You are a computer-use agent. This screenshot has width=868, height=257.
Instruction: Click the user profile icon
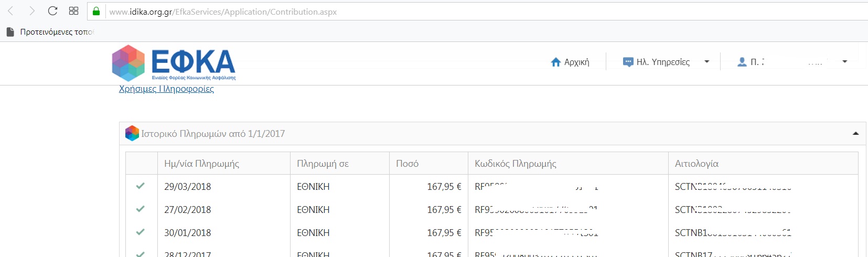742,62
